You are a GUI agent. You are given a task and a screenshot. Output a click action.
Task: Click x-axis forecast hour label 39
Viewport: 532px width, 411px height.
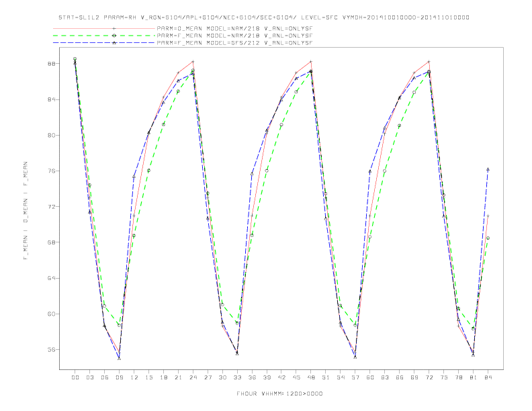pyautogui.click(x=267, y=377)
